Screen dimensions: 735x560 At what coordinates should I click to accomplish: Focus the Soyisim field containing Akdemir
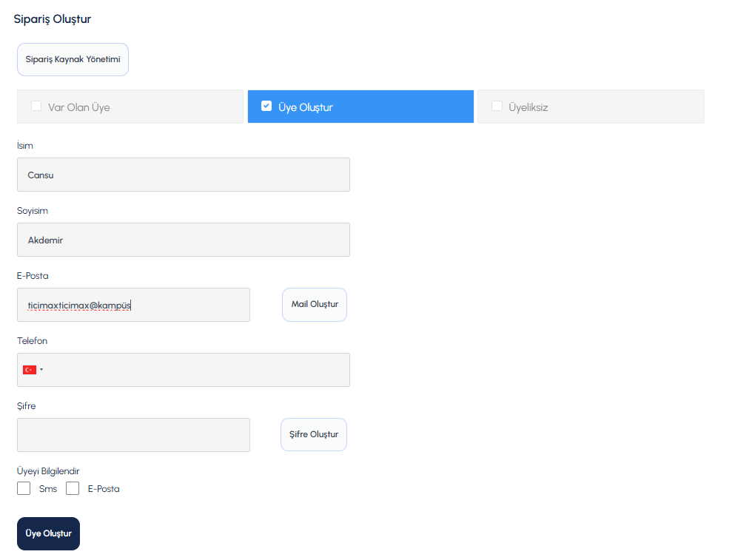[x=184, y=240]
